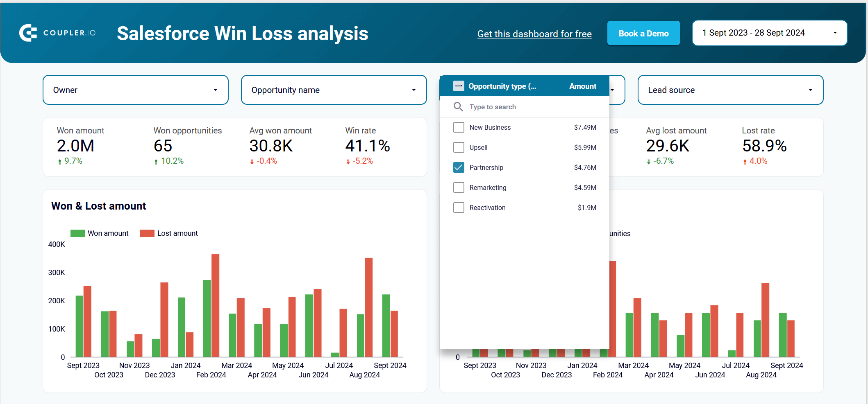868x404 pixels.
Task: Open the Owner dropdown filter
Action: (x=136, y=90)
